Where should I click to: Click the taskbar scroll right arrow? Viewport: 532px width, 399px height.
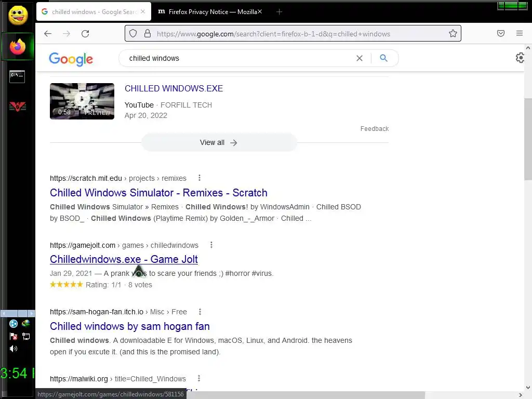click(x=31, y=313)
